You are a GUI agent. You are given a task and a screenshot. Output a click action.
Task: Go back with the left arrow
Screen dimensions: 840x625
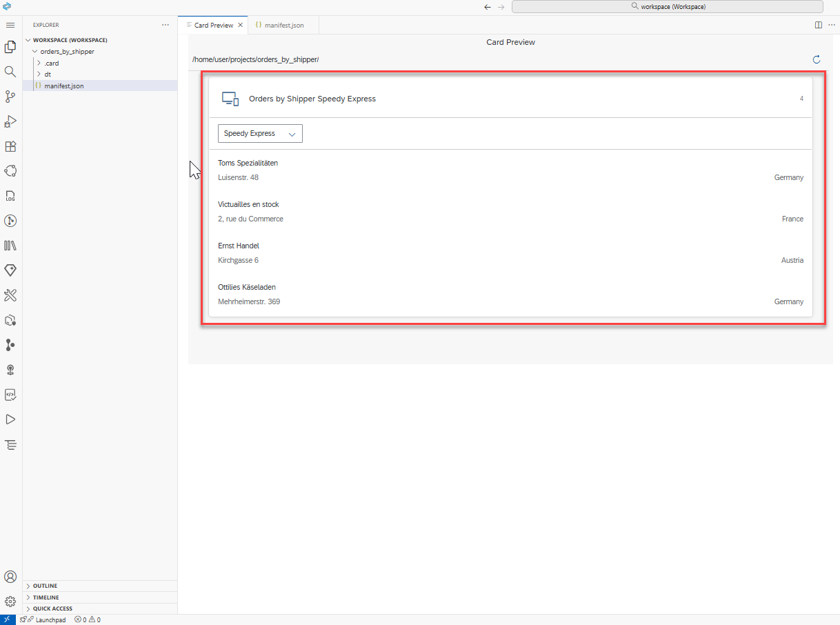488,7
